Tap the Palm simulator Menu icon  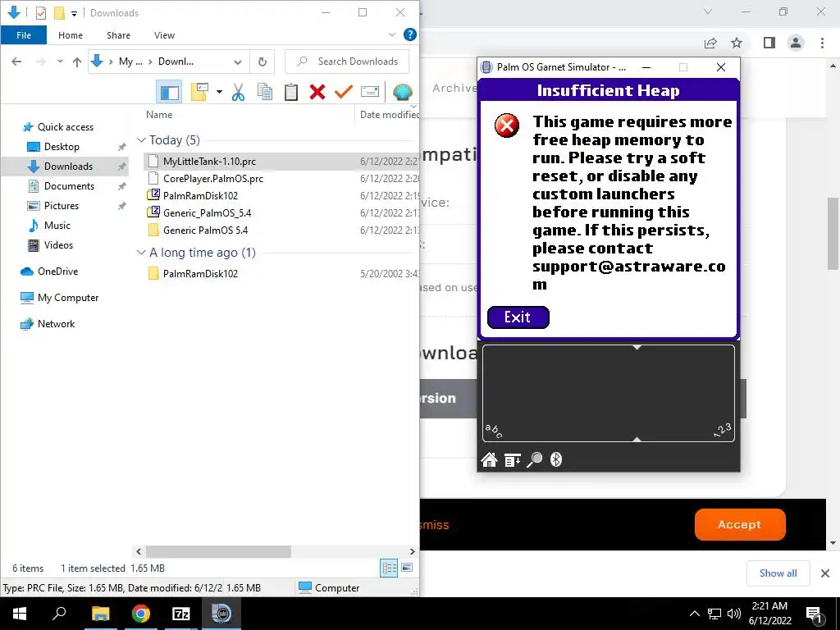512,459
